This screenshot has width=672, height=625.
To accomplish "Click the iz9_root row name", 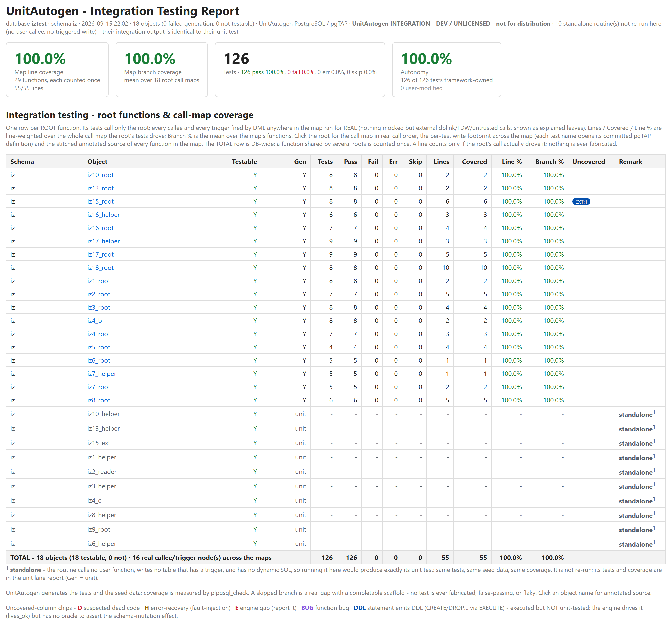I will point(99,530).
